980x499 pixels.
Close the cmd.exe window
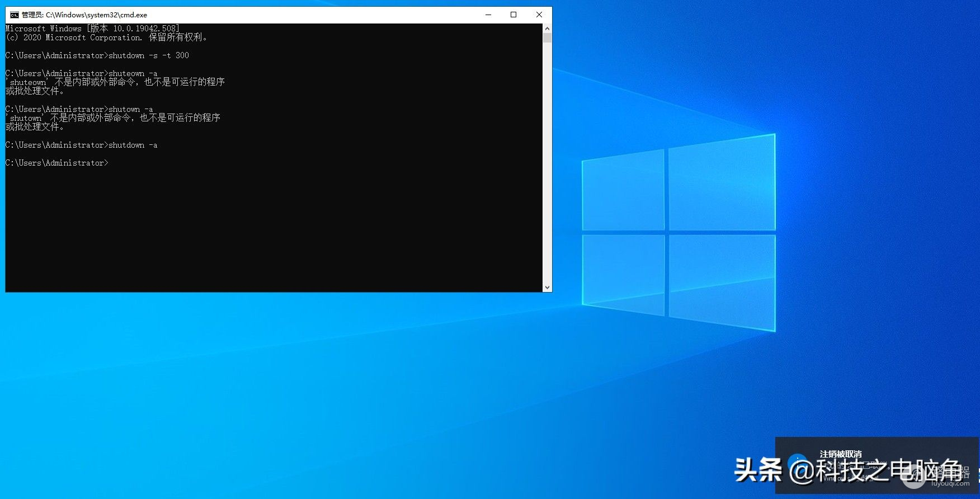(x=539, y=15)
